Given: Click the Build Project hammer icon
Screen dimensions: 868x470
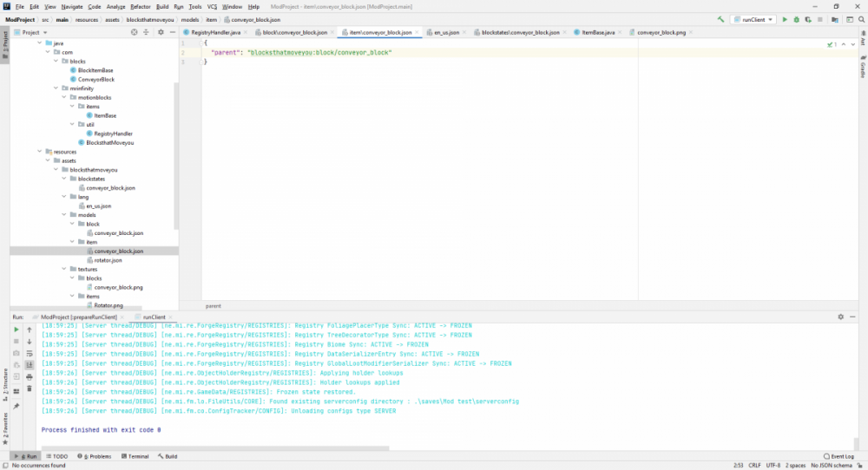Looking at the screenshot, I should [720, 19].
